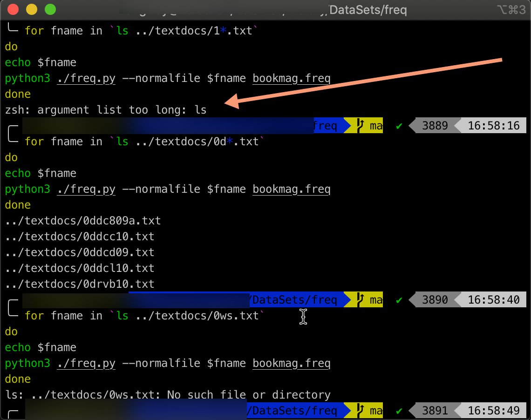
Task: Click the ../textdocs/0ddc809a.txt output line
Action: tap(83, 221)
